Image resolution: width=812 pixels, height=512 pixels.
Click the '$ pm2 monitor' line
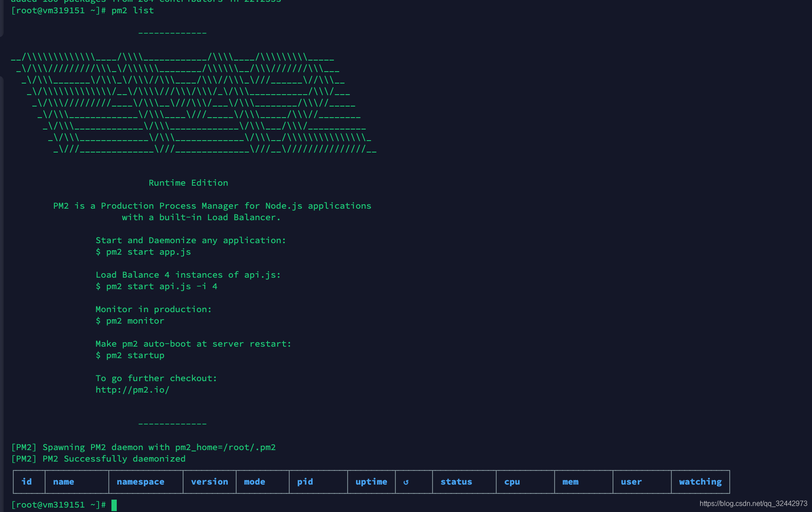[x=130, y=321]
